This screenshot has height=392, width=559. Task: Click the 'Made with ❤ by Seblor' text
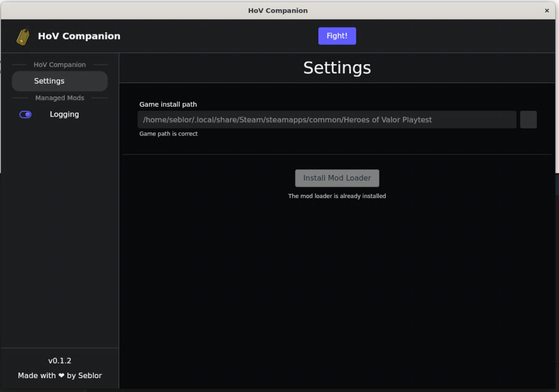point(60,376)
